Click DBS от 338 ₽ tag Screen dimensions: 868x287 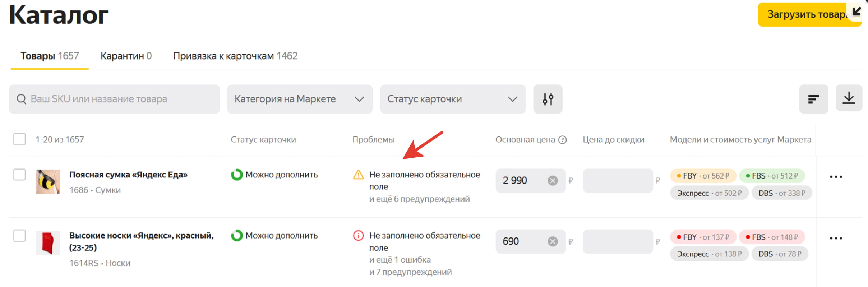tap(782, 193)
